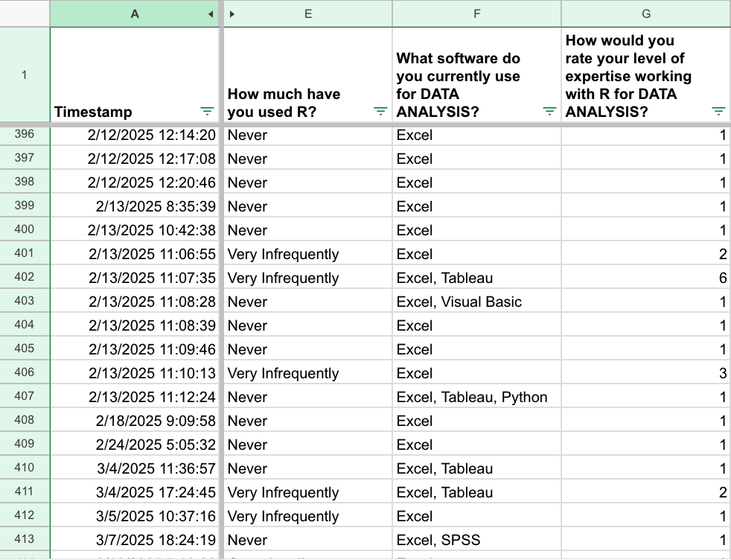Click cell with "Excel, Tableau, Python"

476,397
